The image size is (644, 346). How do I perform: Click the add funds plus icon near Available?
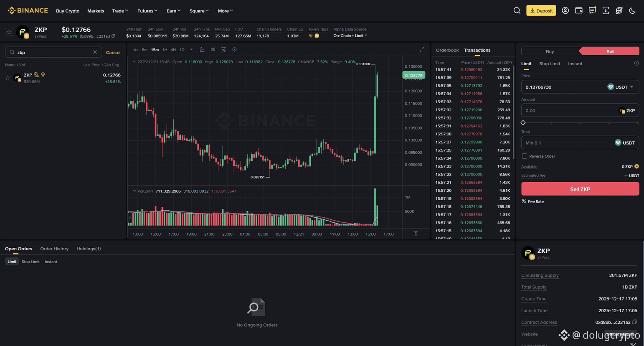point(636,166)
